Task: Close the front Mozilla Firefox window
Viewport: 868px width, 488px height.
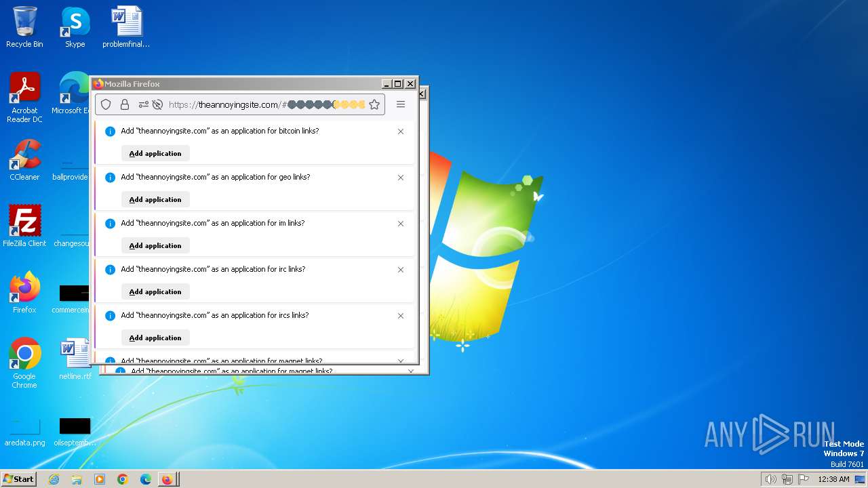Action: pos(410,84)
